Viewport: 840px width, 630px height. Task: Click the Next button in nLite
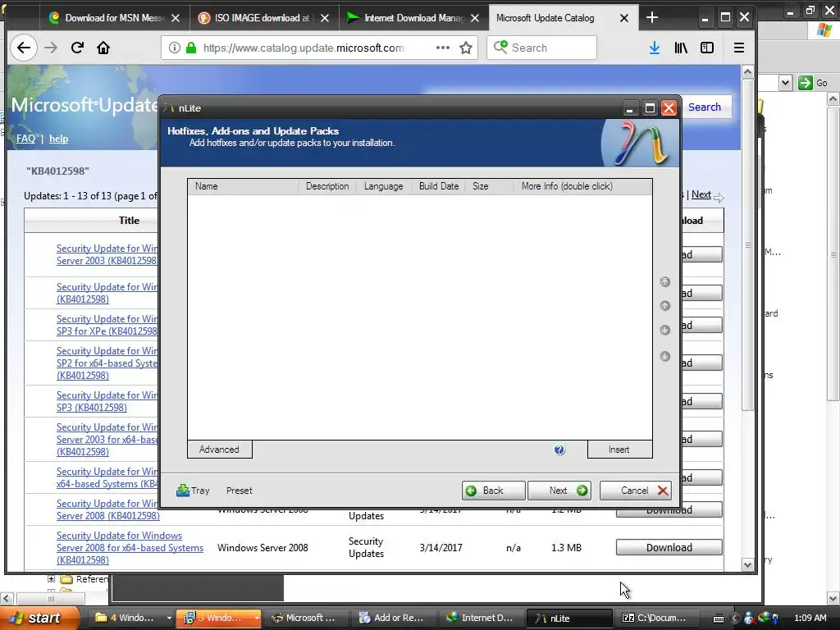[559, 491]
